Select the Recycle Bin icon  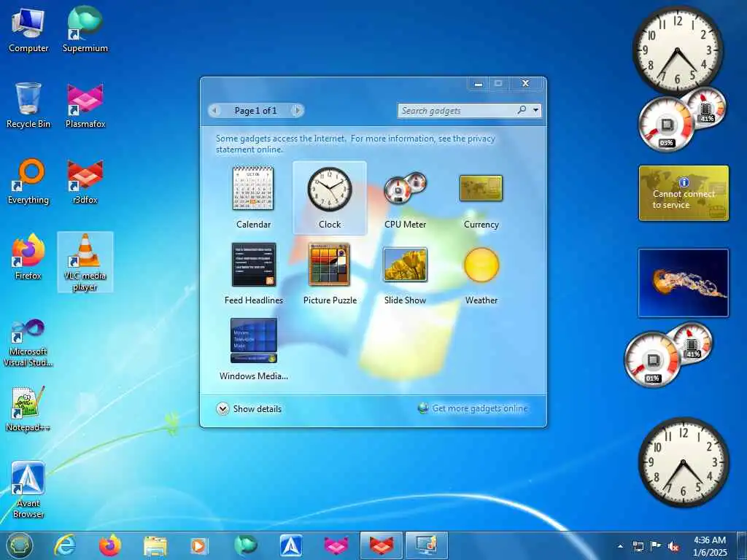28,106
